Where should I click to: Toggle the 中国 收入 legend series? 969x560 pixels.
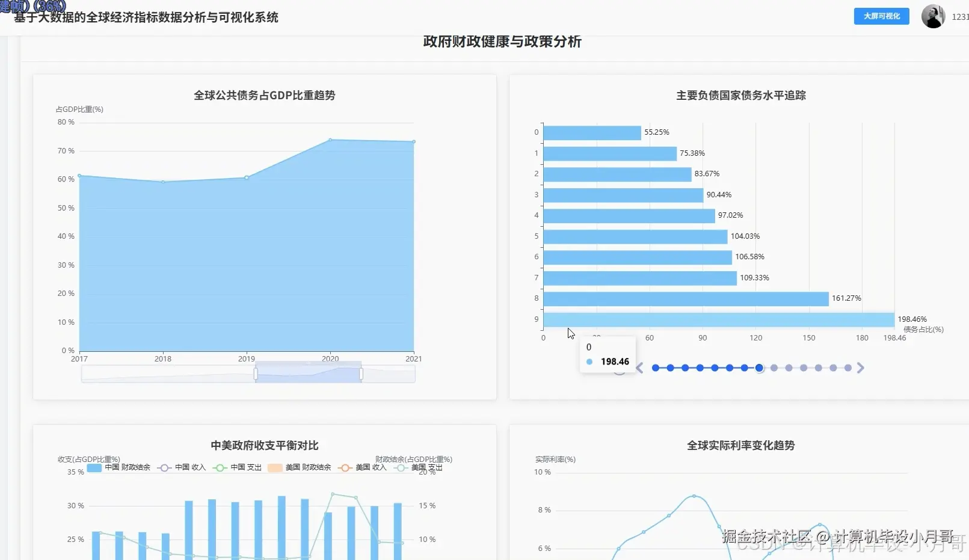[x=182, y=467]
